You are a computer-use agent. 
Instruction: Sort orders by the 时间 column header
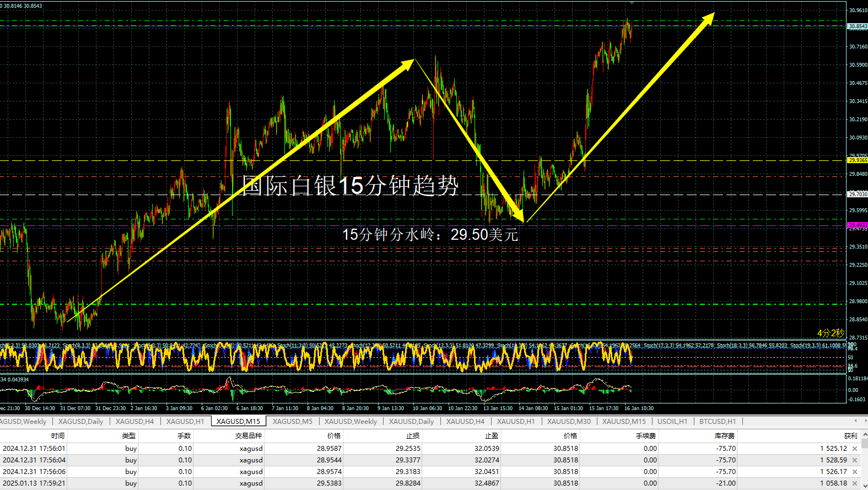click(58, 436)
